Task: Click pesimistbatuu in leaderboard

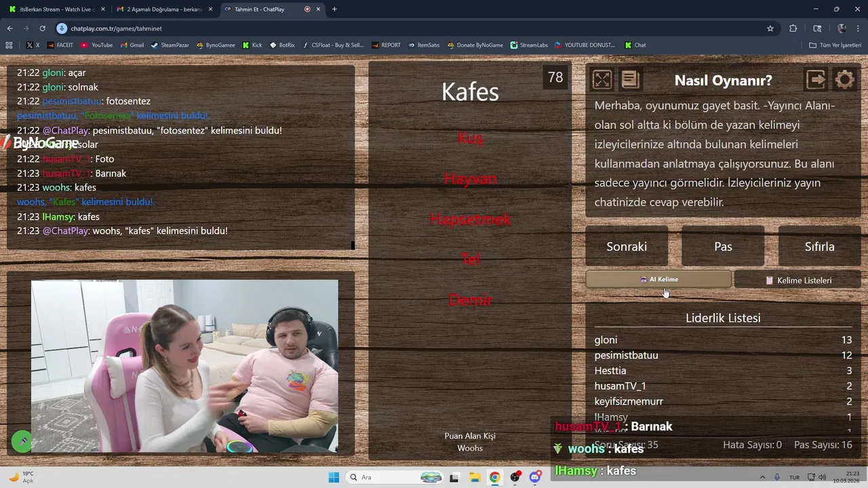Action: coord(626,355)
